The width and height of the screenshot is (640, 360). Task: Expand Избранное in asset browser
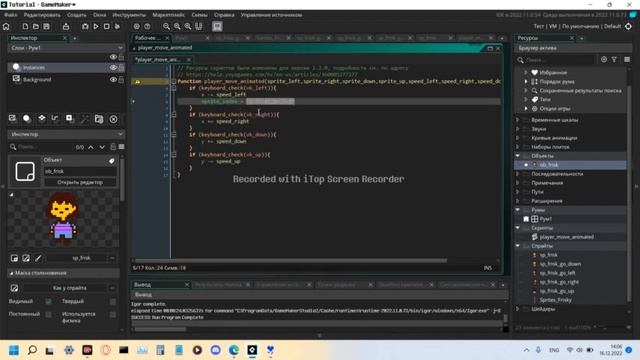(526, 73)
